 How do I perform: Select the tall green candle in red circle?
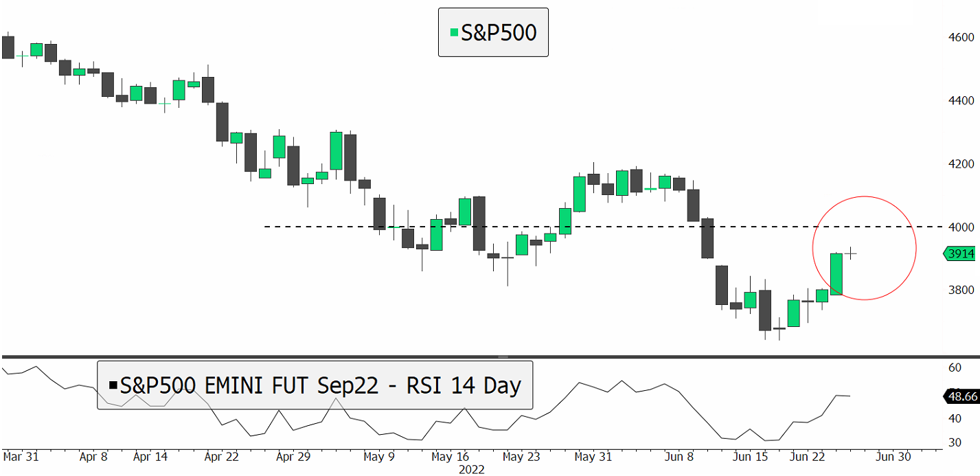click(x=836, y=274)
